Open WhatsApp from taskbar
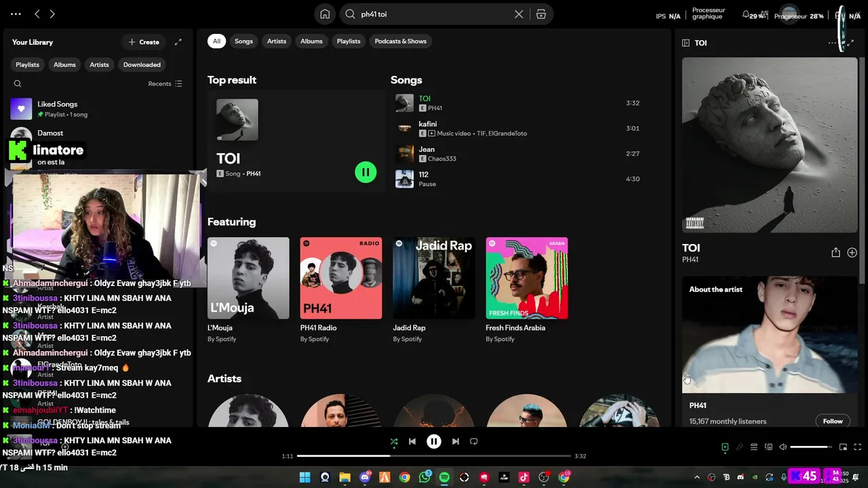Screen dimensions: 868x488 (425, 477)
